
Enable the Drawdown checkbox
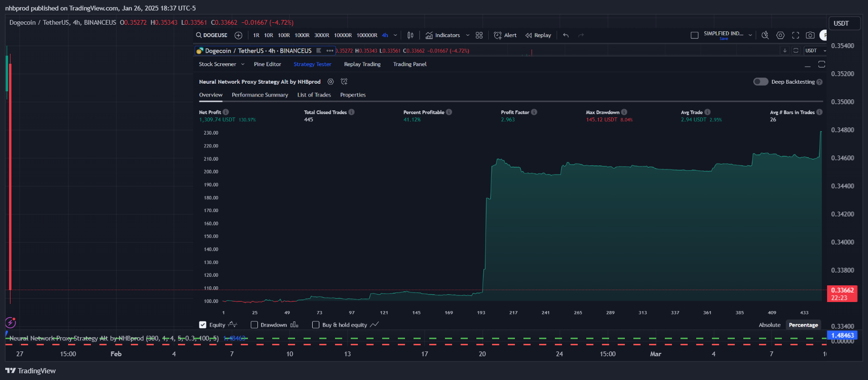click(254, 325)
